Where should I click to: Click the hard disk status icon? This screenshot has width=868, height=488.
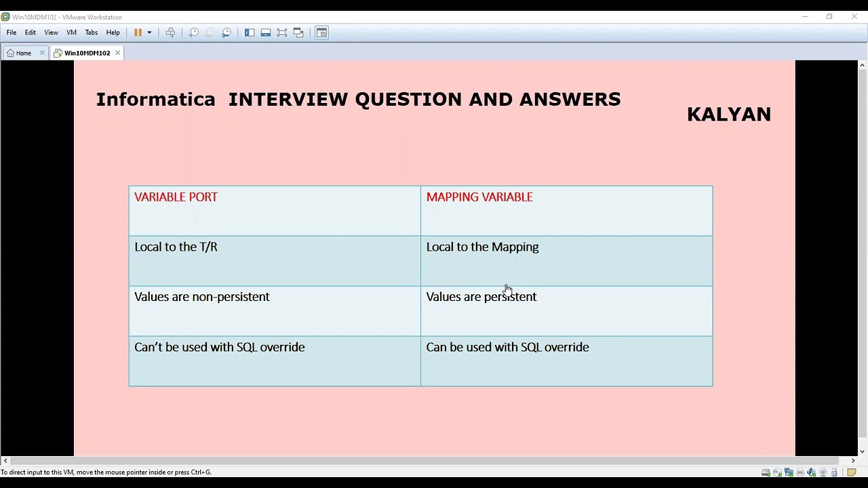[766, 472]
